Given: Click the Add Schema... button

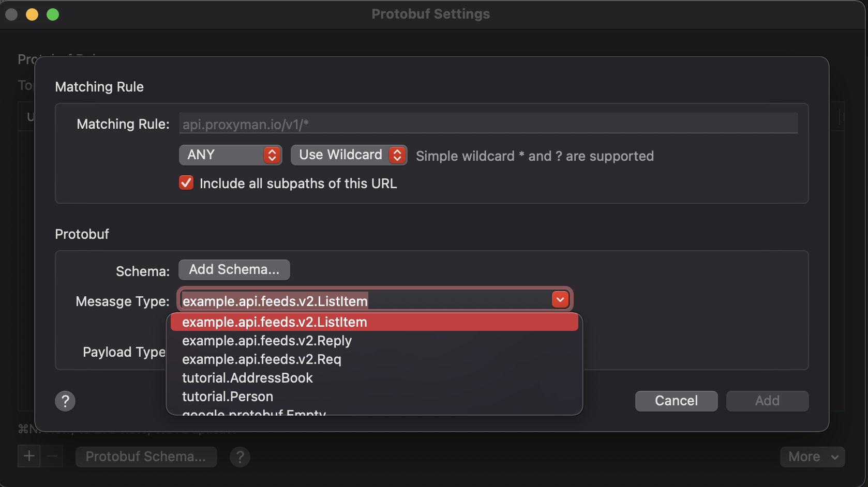Looking at the screenshot, I should pyautogui.click(x=234, y=270).
